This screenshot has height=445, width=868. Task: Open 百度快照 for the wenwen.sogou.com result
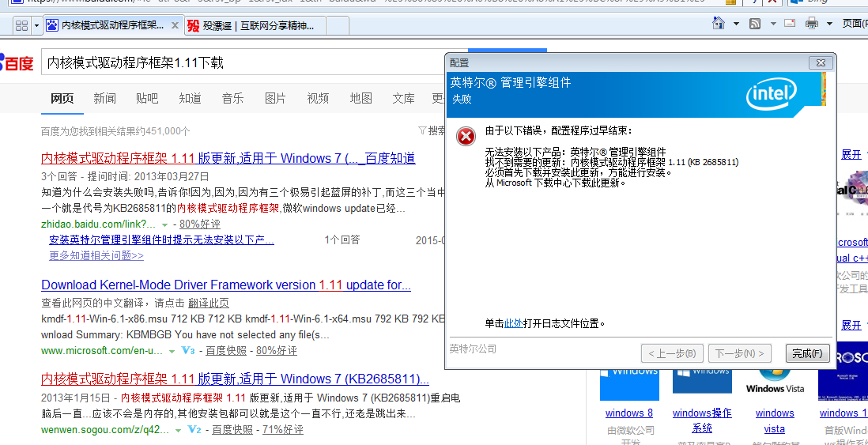tap(232, 430)
